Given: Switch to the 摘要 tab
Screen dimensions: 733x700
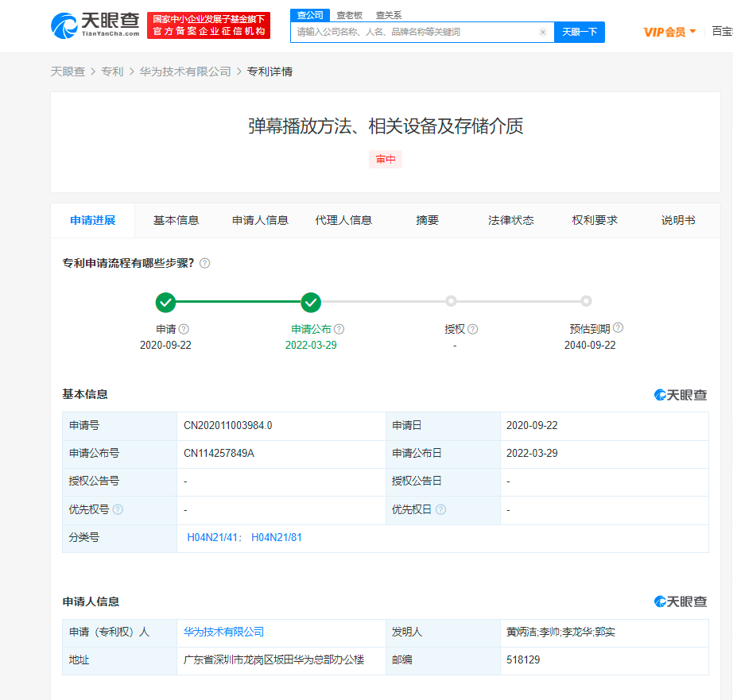Looking at the screenshot, I should pos(427,221).
